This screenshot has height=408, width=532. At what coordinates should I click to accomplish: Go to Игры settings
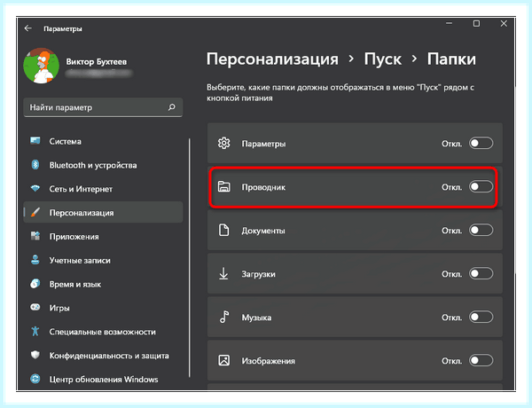pyautogui.click(x=103, y=308)
